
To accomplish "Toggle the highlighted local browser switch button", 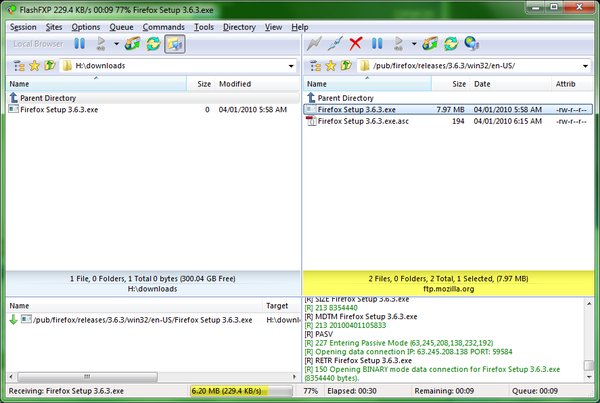I will (x=175, y=44).
